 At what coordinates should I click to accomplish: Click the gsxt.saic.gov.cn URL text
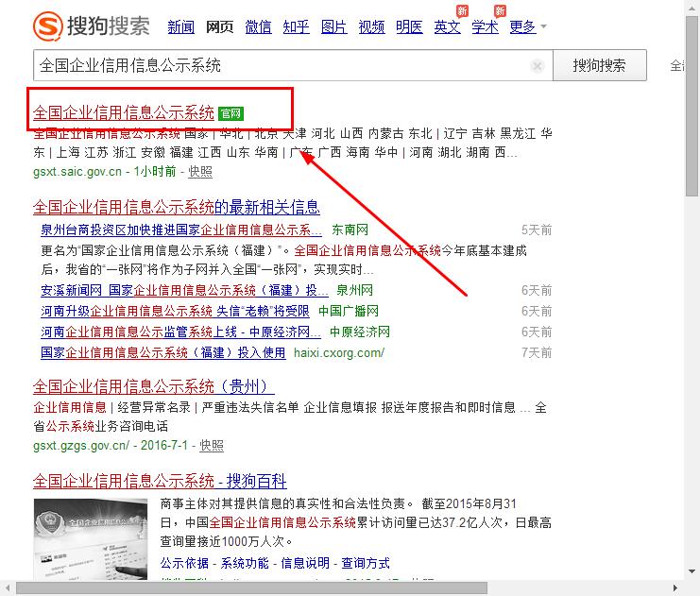[77, 172]
